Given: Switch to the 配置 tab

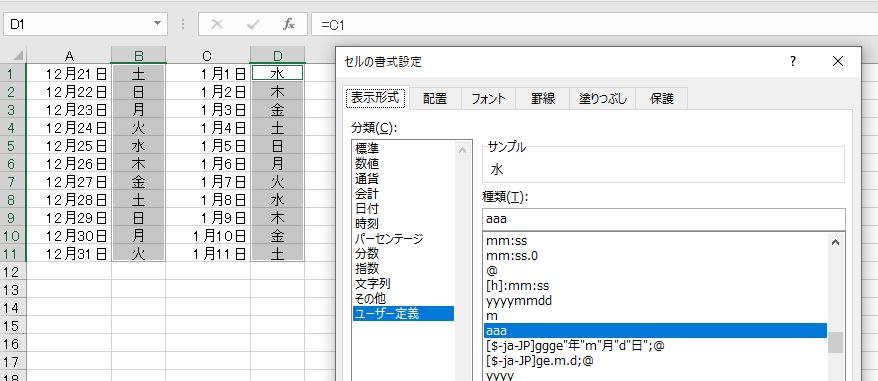Looking at the screenshot, I should pyautogui.click(x=435, y=99).
